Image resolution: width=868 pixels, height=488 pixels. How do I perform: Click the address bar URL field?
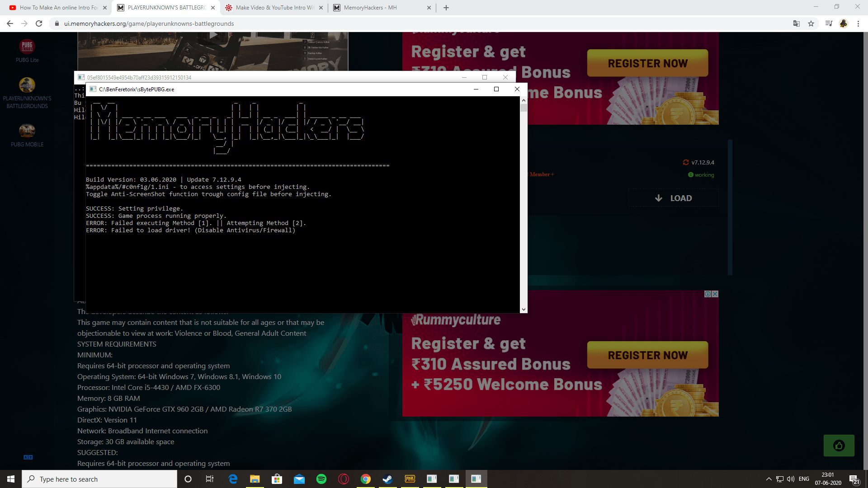coord(420,23)
